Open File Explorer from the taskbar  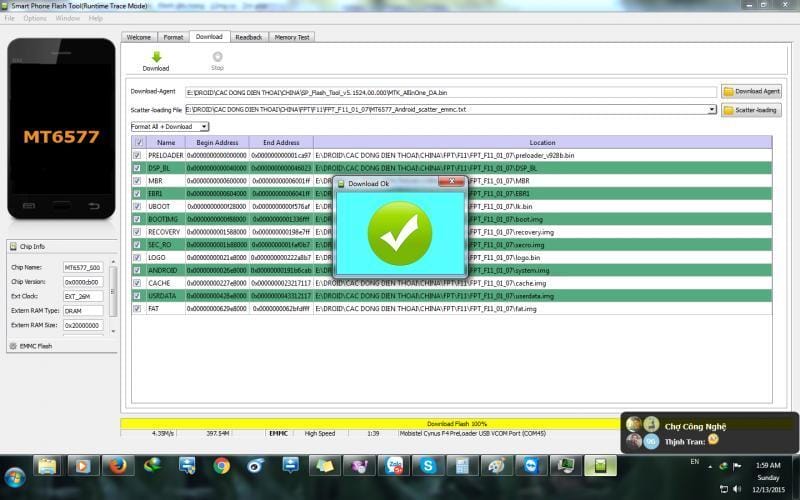[x=47, y=466]
